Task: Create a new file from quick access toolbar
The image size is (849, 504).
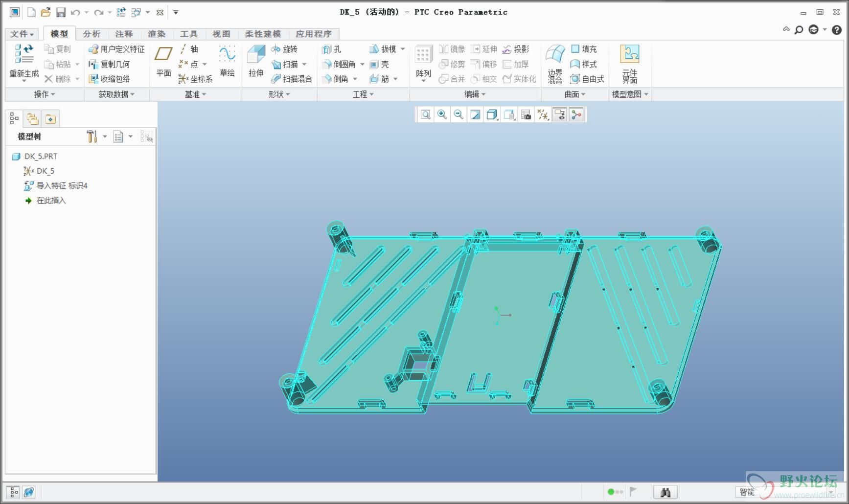Action: [31, 12]
